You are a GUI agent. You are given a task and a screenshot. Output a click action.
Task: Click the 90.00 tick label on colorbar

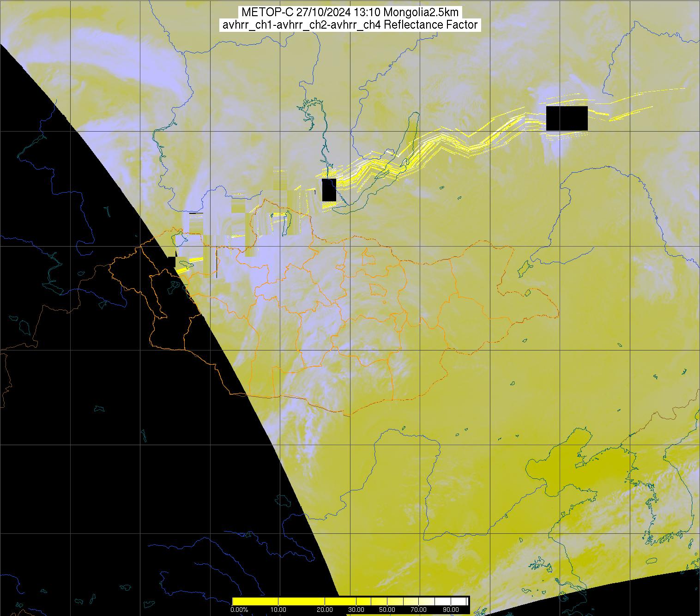(448, 610)
